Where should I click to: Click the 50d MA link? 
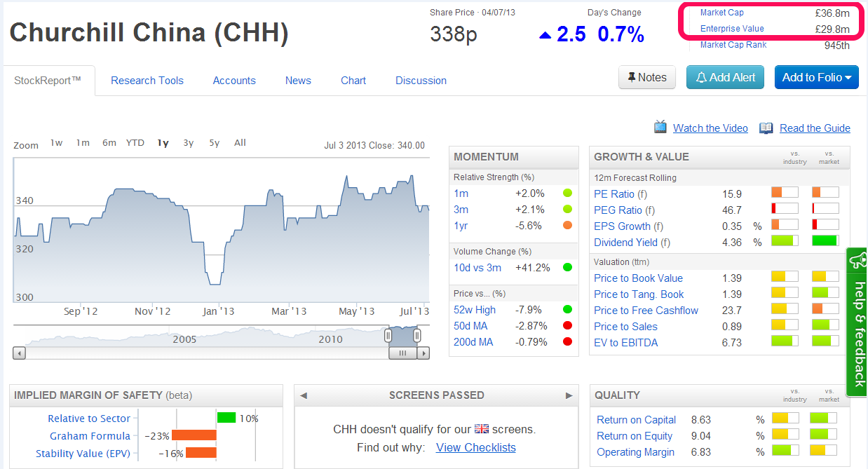pos(470,326)
